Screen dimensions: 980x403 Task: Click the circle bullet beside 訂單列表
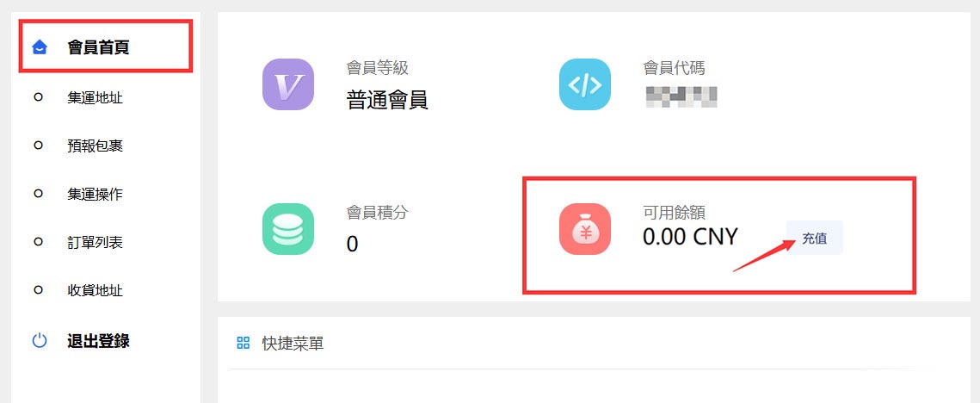coord(38,242)
